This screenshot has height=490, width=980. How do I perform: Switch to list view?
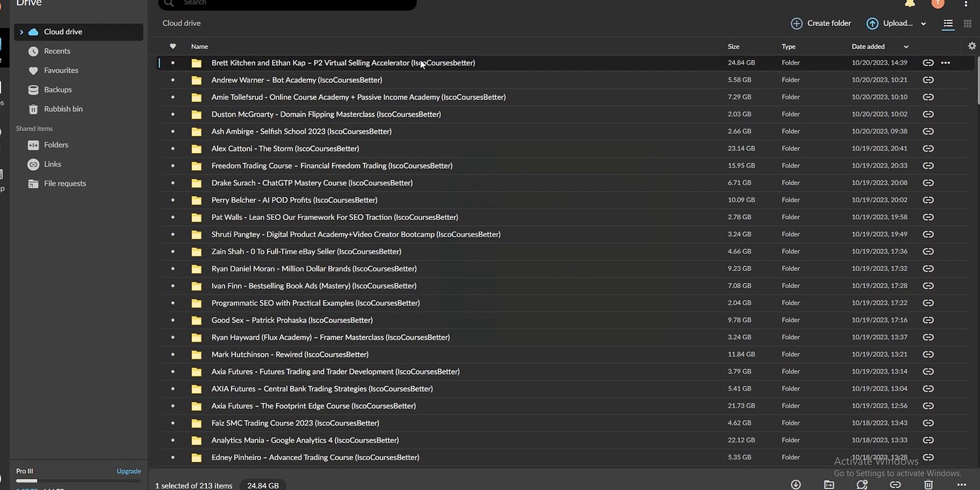point(948,24)
